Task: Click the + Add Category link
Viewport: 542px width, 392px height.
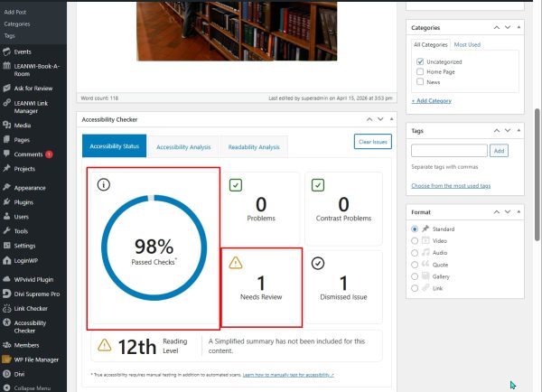Action: (x=432, y=100)
